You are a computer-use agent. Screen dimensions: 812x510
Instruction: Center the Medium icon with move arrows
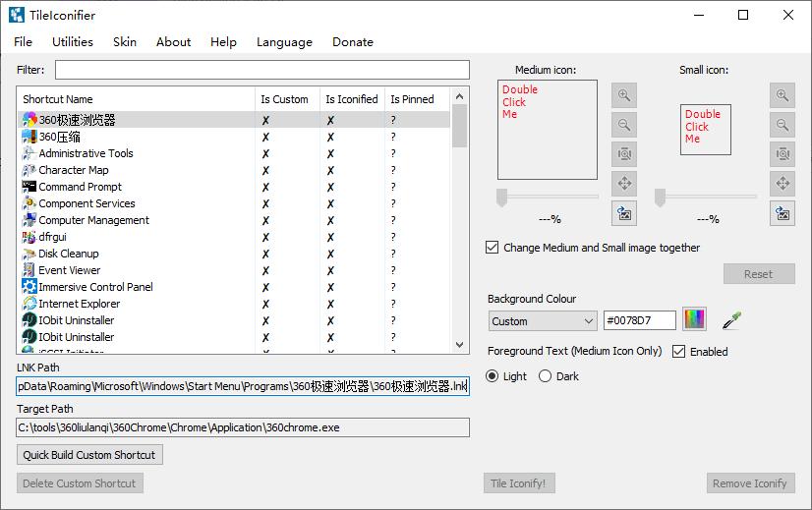pos(624,184)
